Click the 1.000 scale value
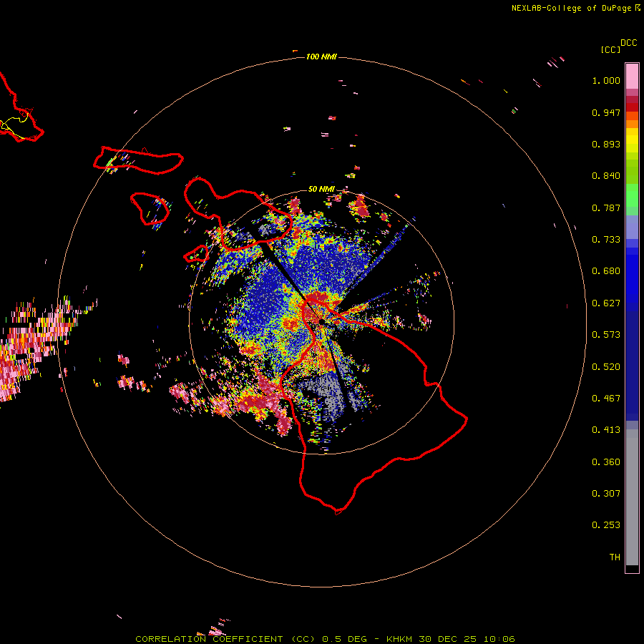644x644 pixels. (x=606, y=80)
